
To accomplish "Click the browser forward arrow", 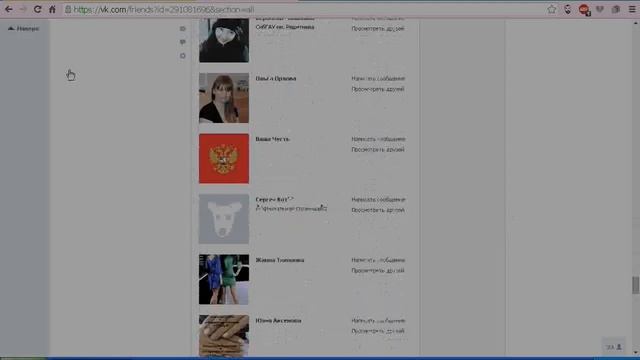I will coord(23,9).
